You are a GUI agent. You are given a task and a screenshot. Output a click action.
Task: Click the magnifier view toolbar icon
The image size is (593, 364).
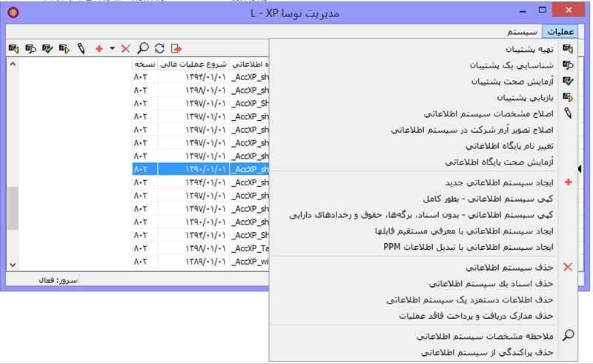click(x=142, y=48)
